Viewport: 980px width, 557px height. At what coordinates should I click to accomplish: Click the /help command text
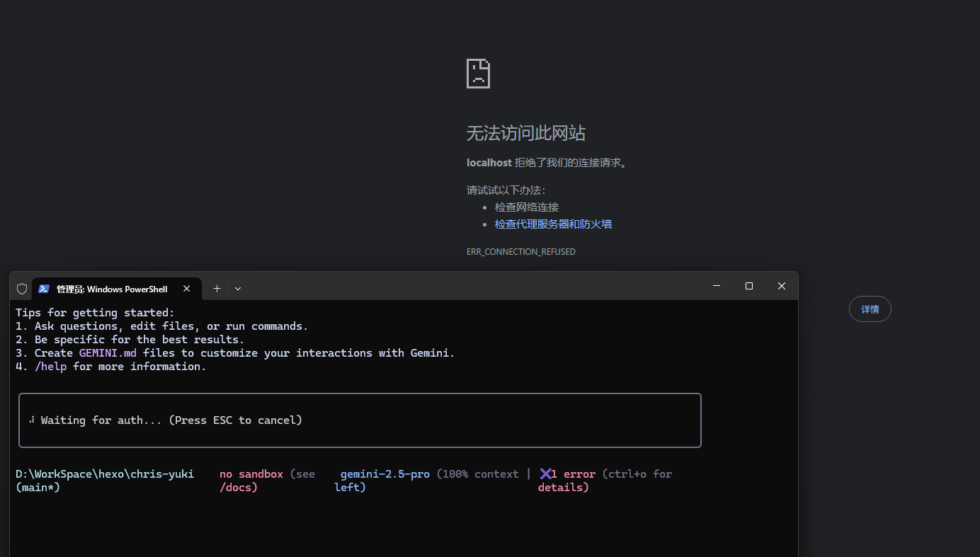[x=50, y=366]
